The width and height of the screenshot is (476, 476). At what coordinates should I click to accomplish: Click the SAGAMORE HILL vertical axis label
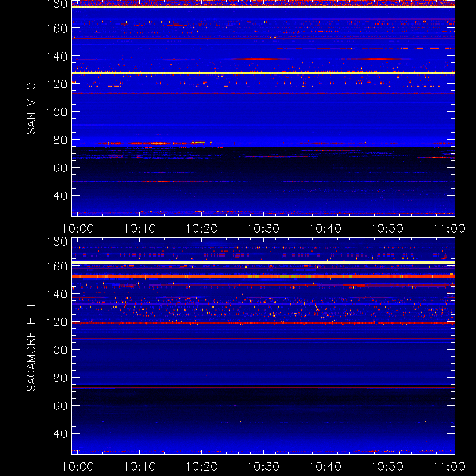point(31,346)
